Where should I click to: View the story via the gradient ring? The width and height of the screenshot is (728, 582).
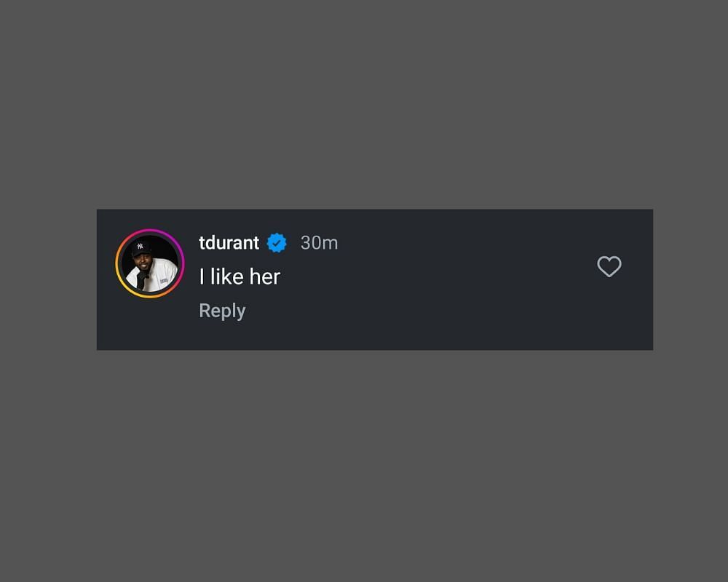tap(150, 263)
